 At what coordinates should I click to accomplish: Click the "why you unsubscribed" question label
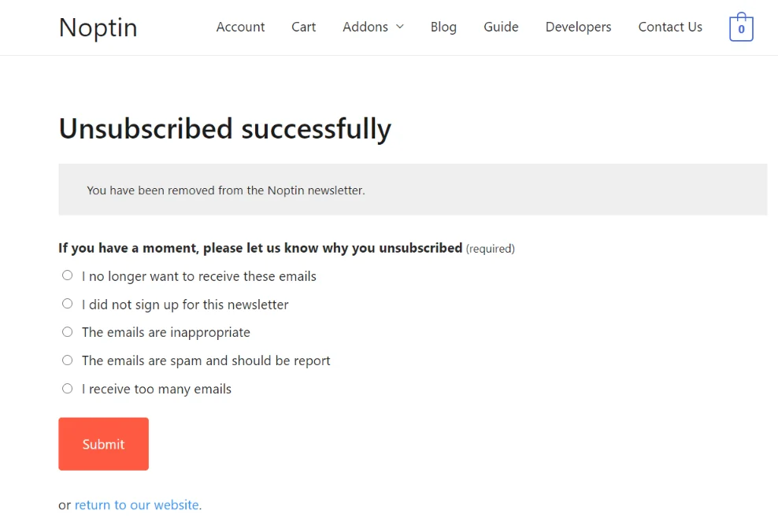[x=261, y=248]
